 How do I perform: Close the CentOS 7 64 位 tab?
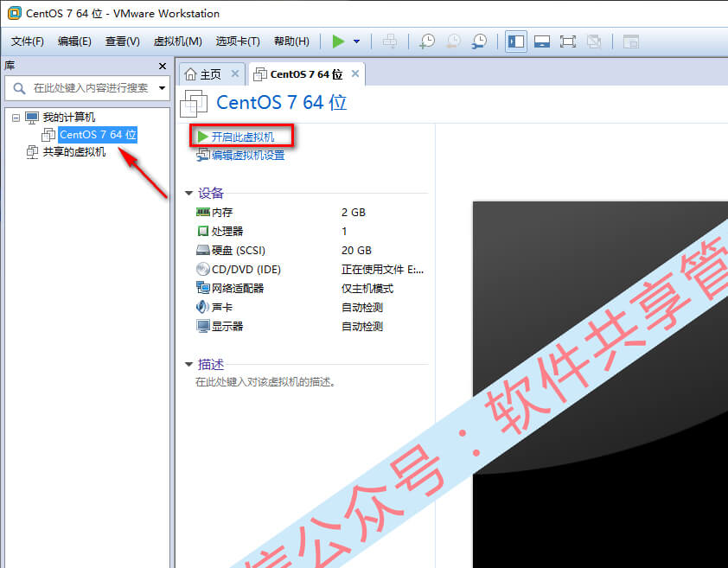click(355, 73)
